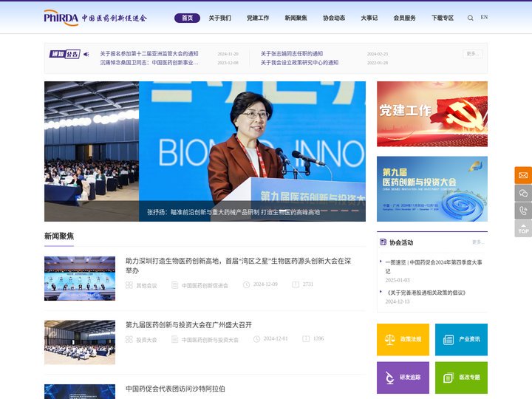Screen dimensions: 532x399
Task: Click the mail icon in side floater
Action: pos(523,175)
